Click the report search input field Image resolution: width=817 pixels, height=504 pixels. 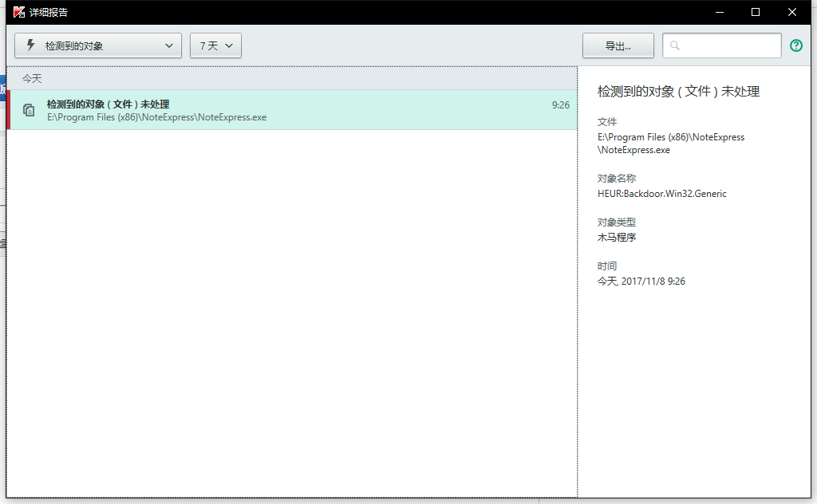[x=721, y=45]
